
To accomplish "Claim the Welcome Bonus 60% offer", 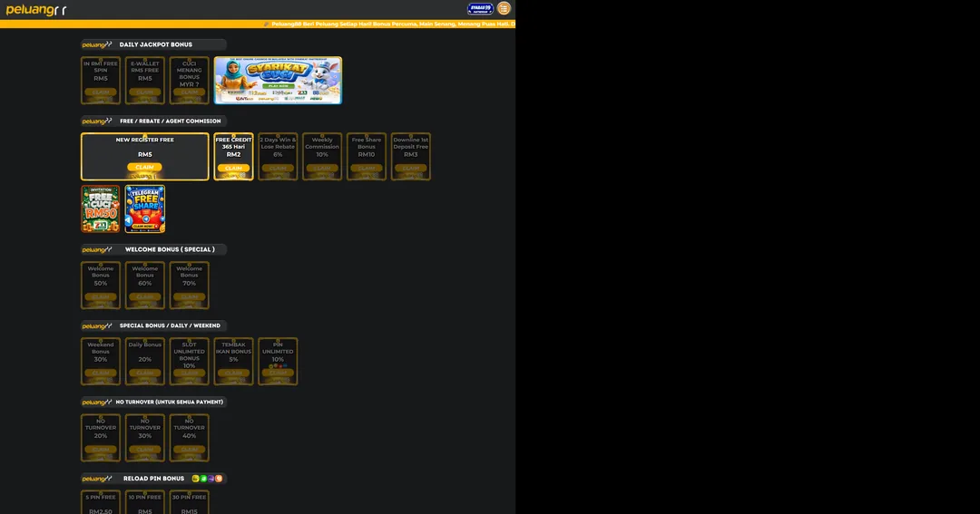I will point(145,296).
